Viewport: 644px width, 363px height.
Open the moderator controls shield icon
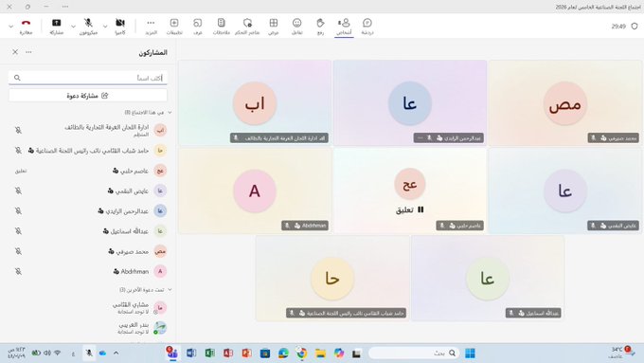point(247,27)
